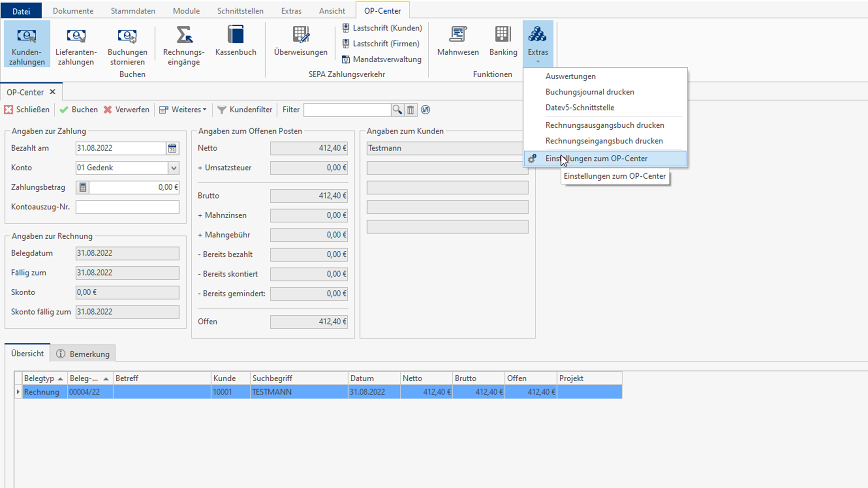
Task: Click the Kundenfilter button
Action: [245, 110]
